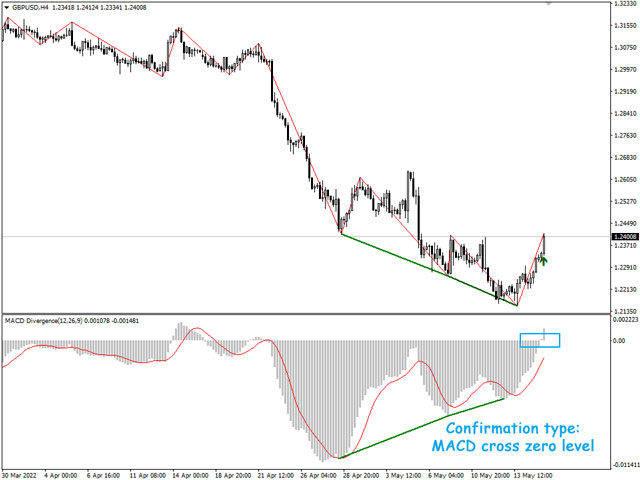Click the 1.29190 price axis label

click(x=625, y=91)
